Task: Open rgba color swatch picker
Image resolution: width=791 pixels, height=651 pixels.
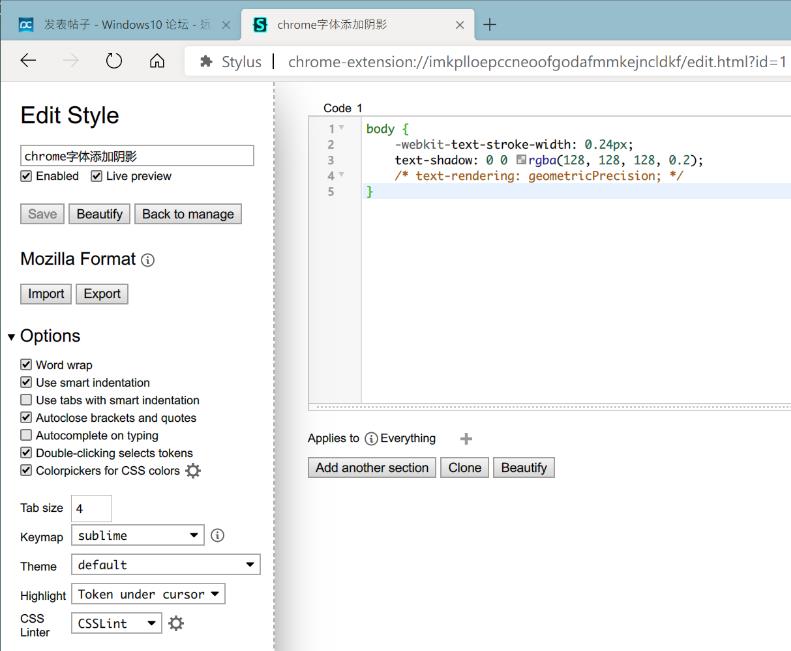Action: tap(521, 160)
